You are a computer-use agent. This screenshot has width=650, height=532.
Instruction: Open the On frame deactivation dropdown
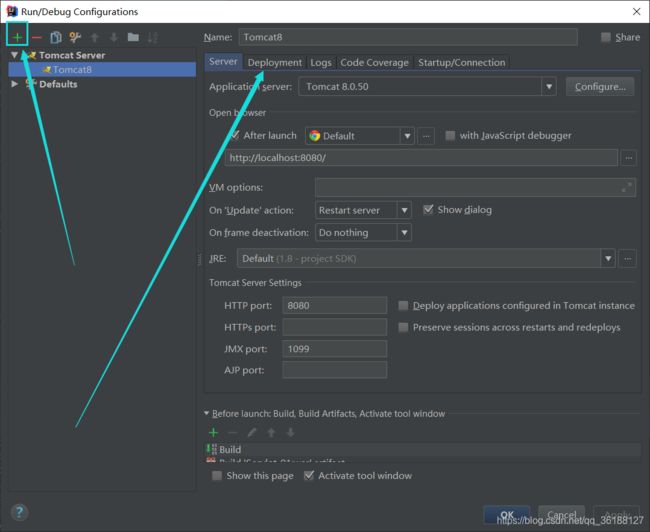404,233
